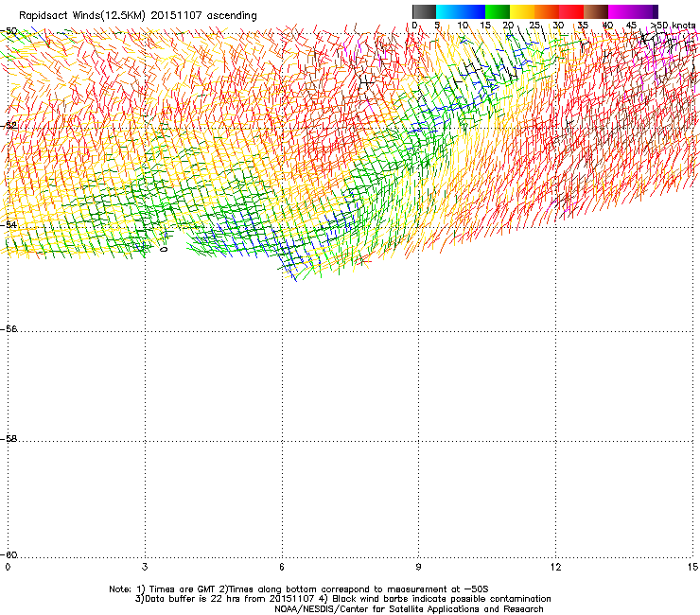Click the '3' longitude axis label
The height and width of the screenshot is (615, 700).
coord(145,567)
